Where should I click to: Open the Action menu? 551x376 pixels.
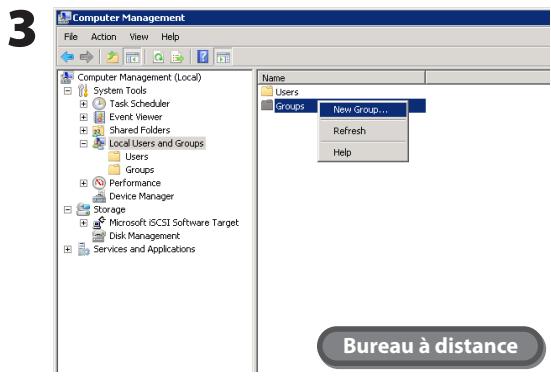pyautogui.click(x=104, y=37)
